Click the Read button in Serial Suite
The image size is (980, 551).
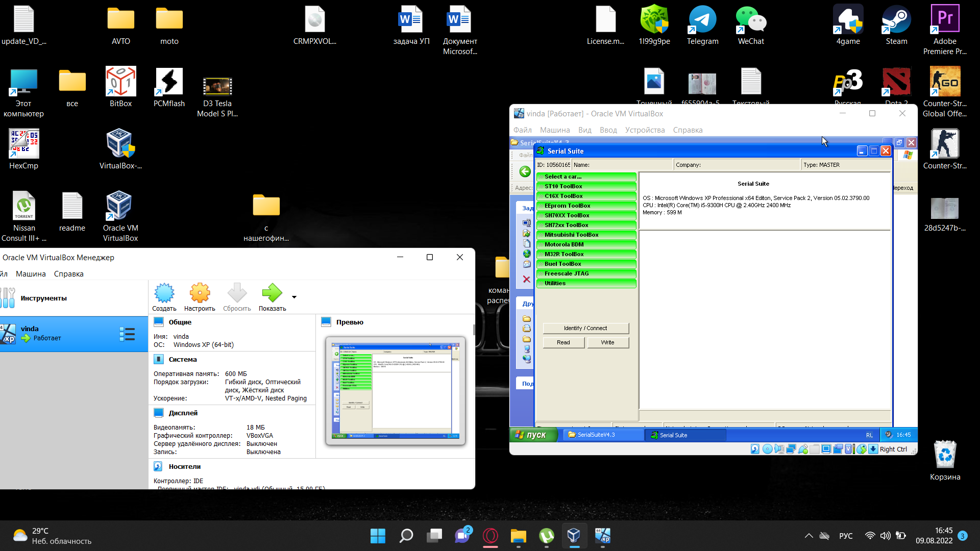pos(563,342)
